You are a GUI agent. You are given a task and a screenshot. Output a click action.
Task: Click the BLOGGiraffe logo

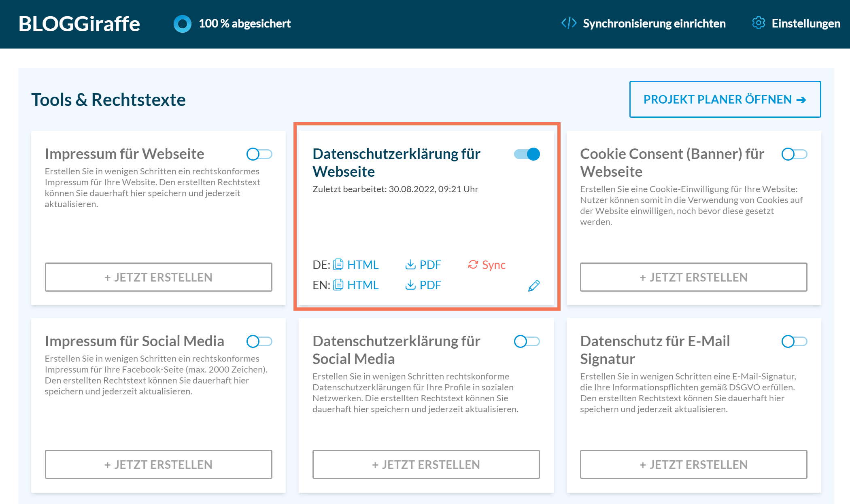click(x=79, y=23)
